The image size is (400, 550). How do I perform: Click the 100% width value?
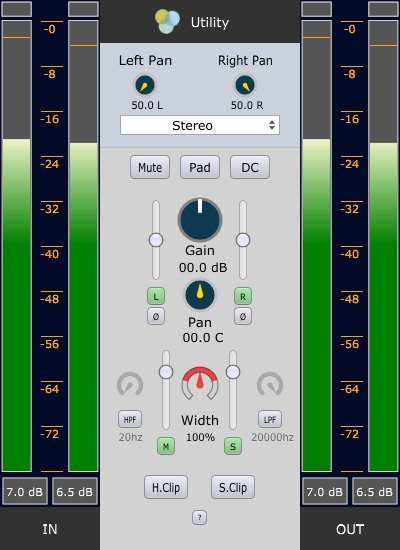pos(200,437)
